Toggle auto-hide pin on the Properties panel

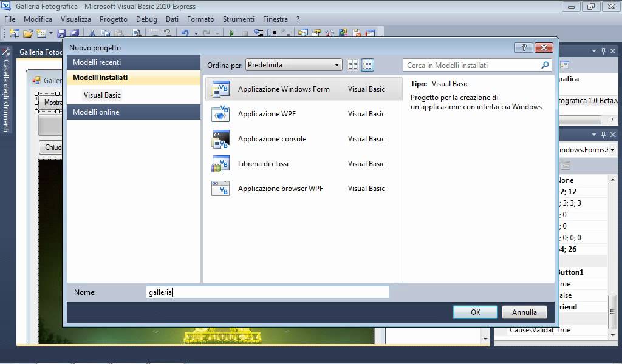coord(603,135)
